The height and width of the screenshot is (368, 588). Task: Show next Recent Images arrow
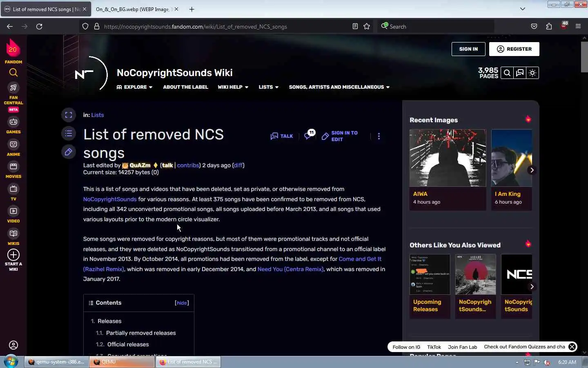[532, 170]
